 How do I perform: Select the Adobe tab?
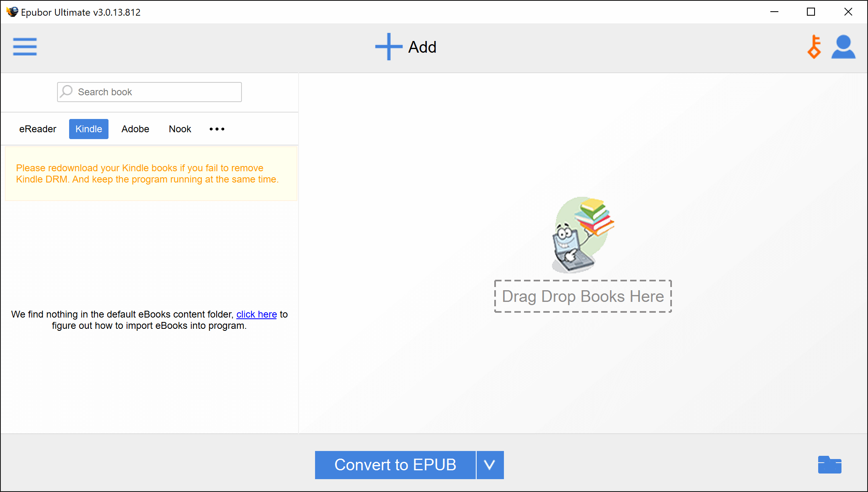(135, 129)
